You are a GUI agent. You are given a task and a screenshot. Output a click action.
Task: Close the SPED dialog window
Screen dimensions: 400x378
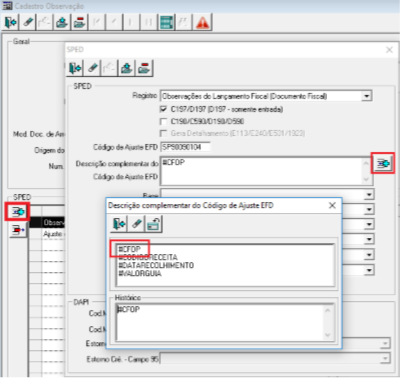coord(389,50)
